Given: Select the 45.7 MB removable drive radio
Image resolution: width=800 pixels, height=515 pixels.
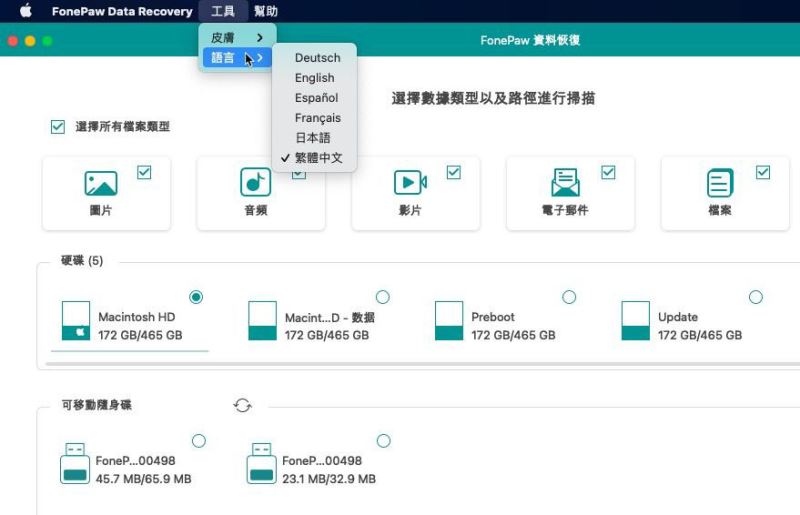Looking at the screenshot, I should (x=199, y=441).
